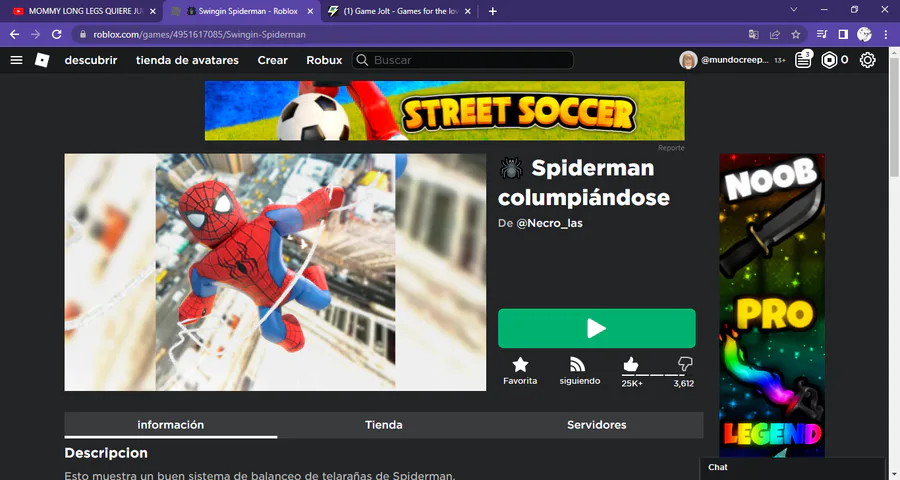The image size is (900, 480).
Task: Go back with the browser back arrow
Action: tap(14, 34)
